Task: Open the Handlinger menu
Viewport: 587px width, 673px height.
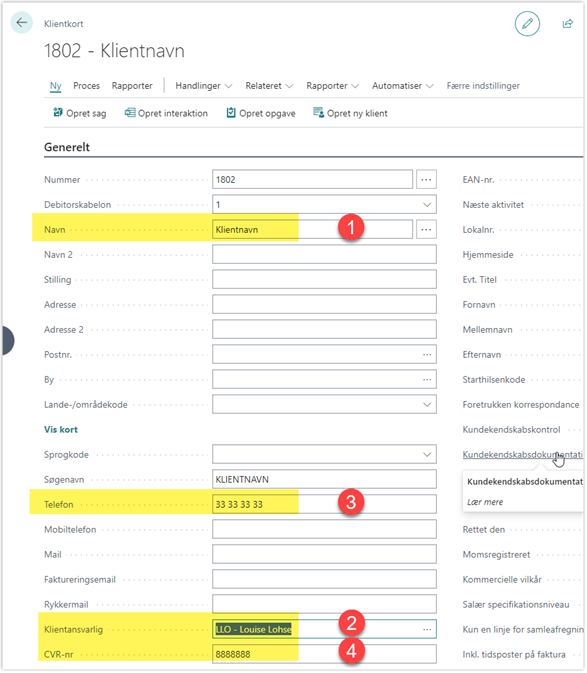Action: tap(203, 86)
